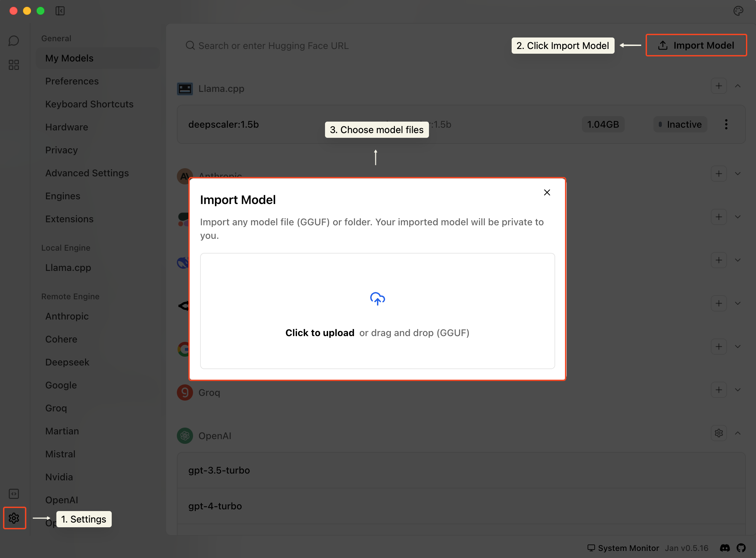Image resolution: width=756 pixels, height=558 pixels.
Task: Click the gpt-3.5-turbo model row
Action: coord(461,471)
